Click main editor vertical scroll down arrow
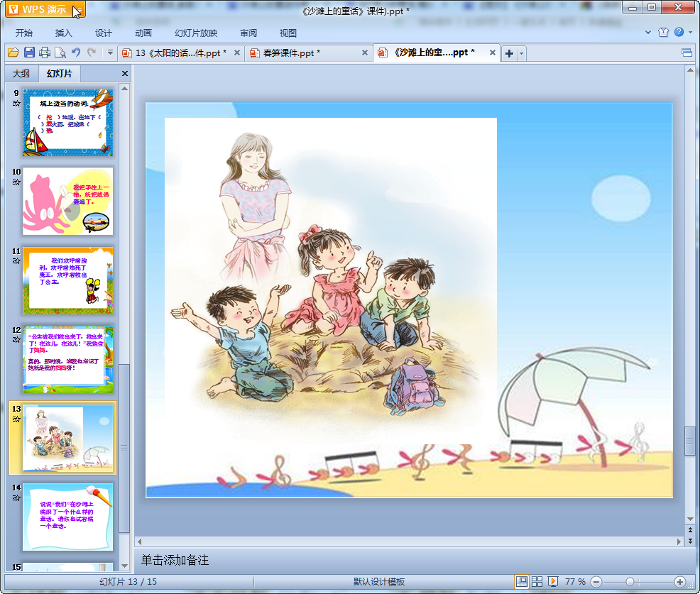Viewport: 700px width, 594px height. [690, 519]
